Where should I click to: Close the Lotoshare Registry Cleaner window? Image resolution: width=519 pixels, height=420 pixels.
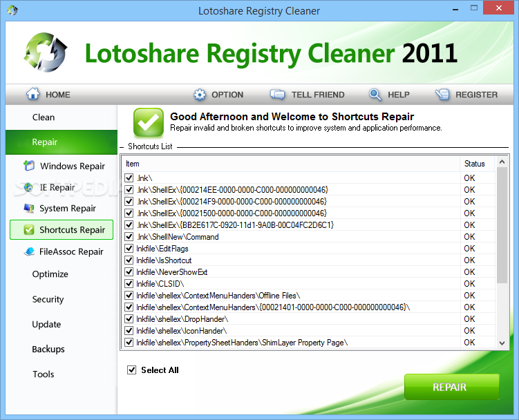tap(498, 8)
